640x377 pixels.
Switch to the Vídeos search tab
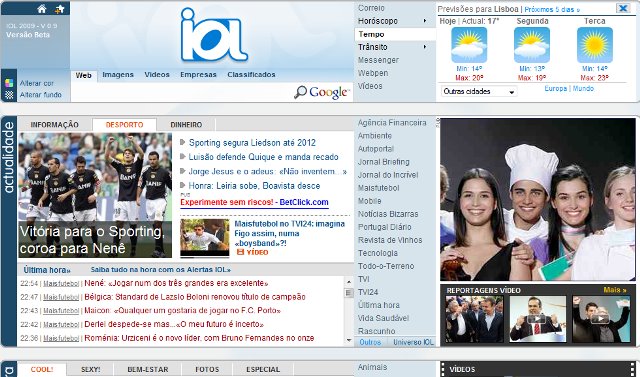tap(157, 75)
